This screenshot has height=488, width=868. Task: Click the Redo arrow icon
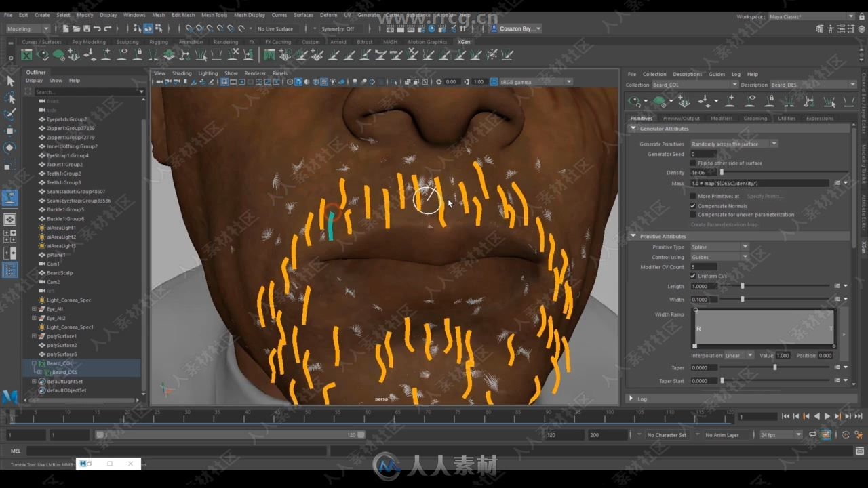[x=108, y=28]
